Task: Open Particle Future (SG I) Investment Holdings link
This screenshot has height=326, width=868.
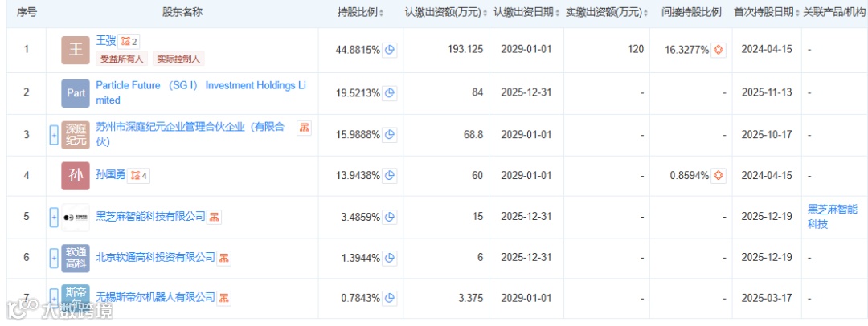Action: [x=201, y=93]
